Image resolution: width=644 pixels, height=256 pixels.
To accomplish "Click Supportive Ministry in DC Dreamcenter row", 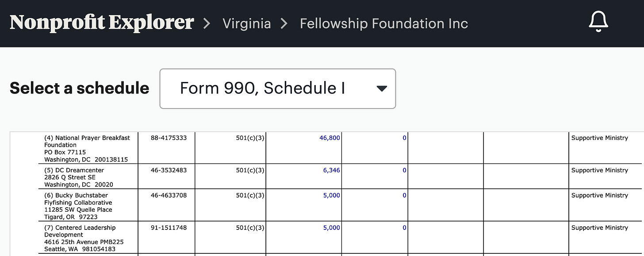I will coord(600,170).
